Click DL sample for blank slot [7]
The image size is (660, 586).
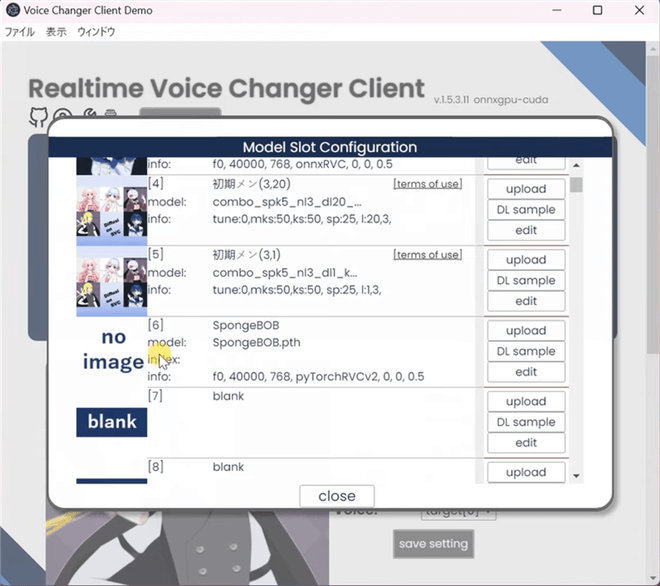(526, 422)
